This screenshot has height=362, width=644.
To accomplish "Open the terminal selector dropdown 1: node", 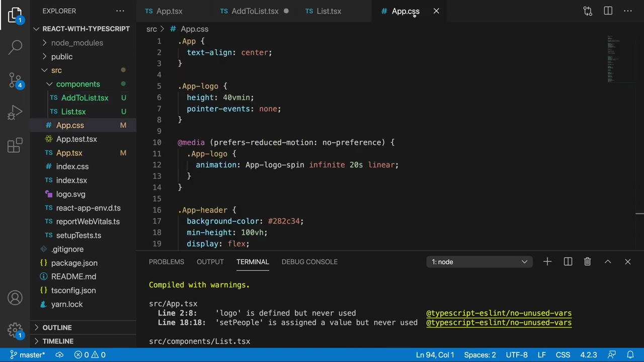I will tap(479, 261).
